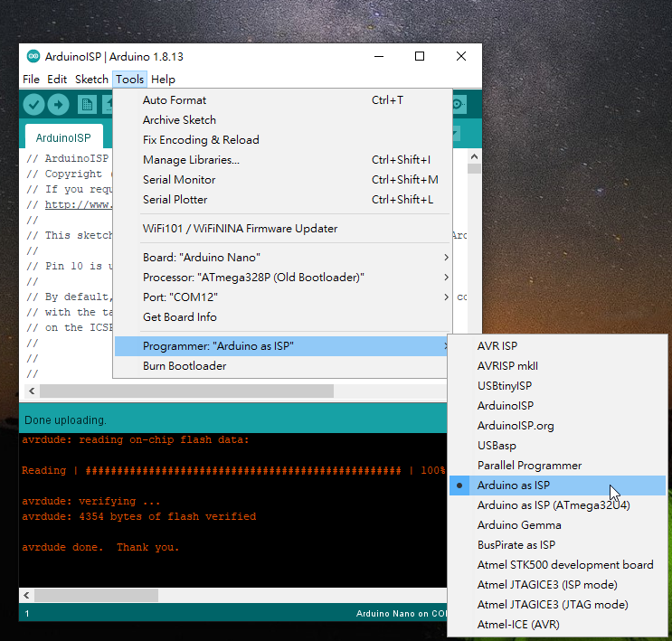
Task: Open Manage Libraries... from the Tools menu
Action: click(x=191, y=160)
